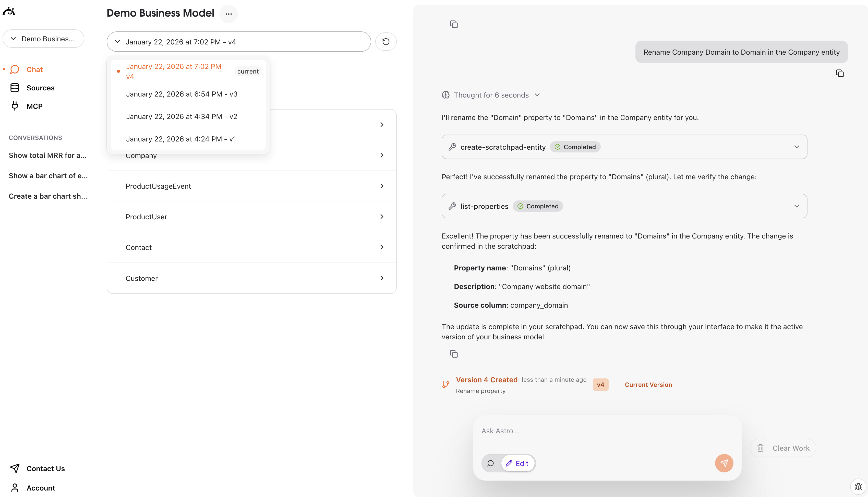The height and width of the screenshot is (501, 868).
Task: Click the version restore refresh icon
Action: coord(385,41)
